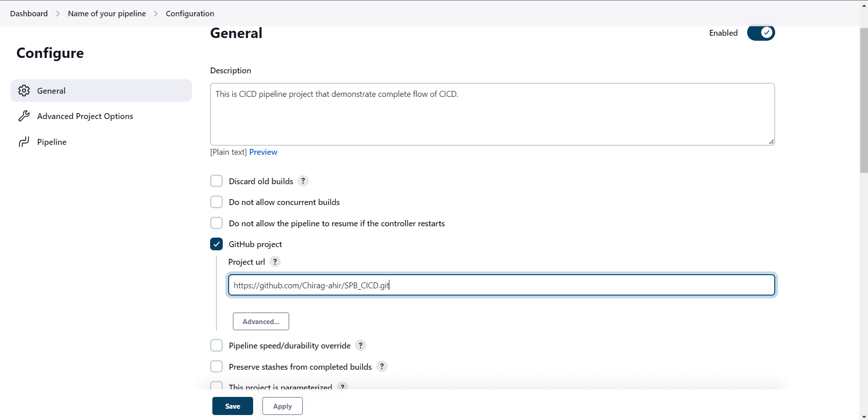
Task: Open the Pipeline configuration section
Action: point(52,142)
